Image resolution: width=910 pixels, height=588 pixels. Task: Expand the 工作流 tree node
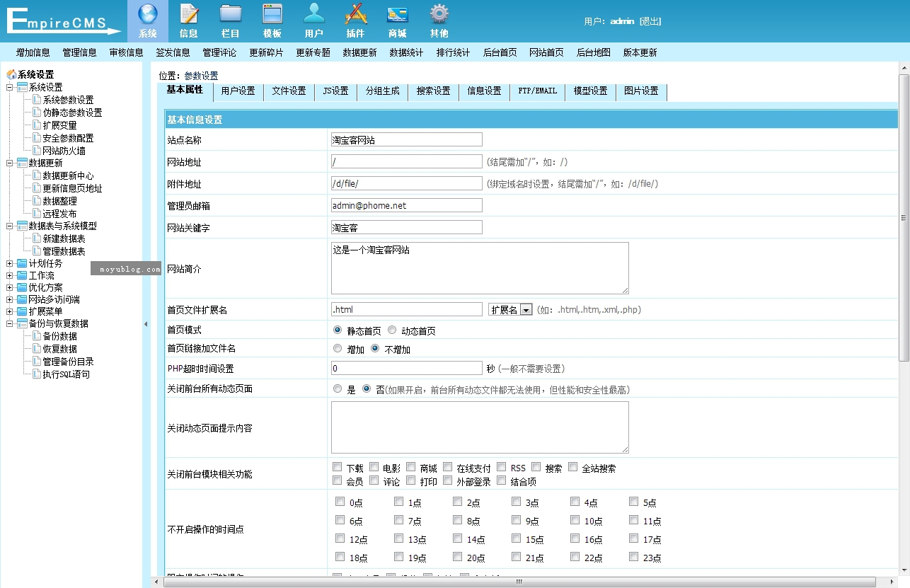pos(10,275)
